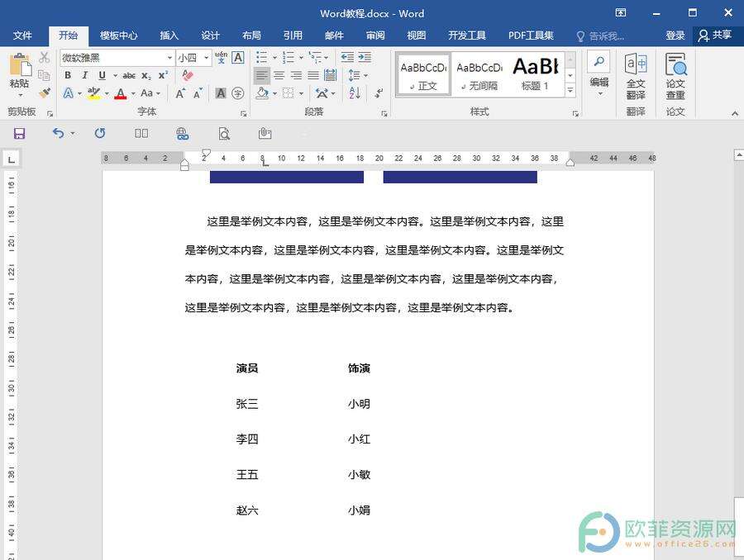Click the 登录 (Sign in) link
This screenshot has width=744, height=560.
[x=675, y=36]
